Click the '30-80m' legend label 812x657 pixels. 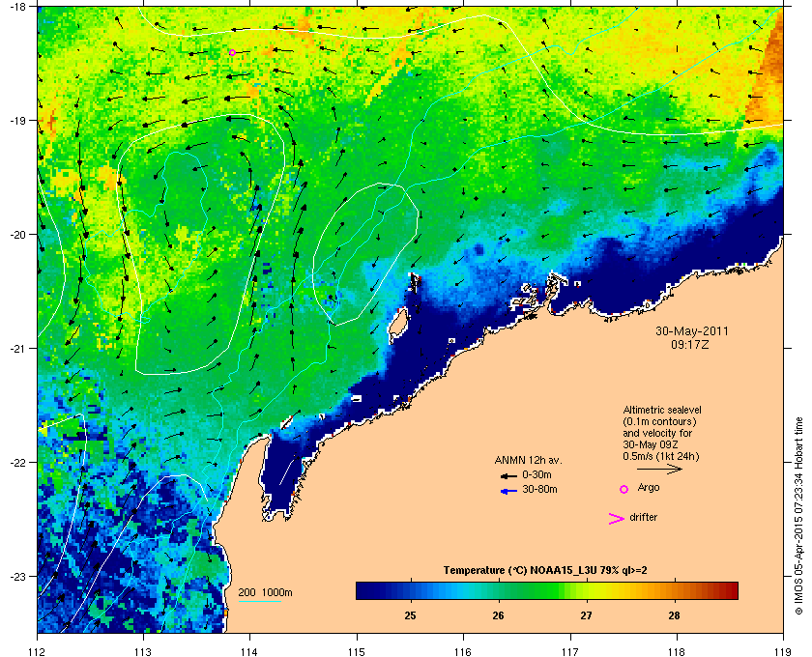[539, 489]
